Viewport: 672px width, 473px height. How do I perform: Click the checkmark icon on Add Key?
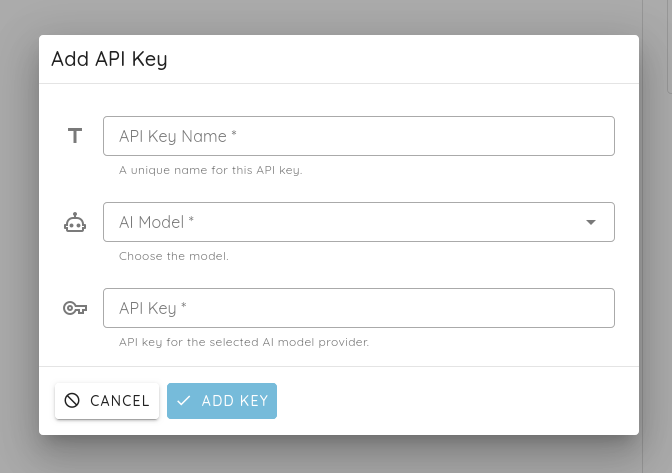pos(184,401)
